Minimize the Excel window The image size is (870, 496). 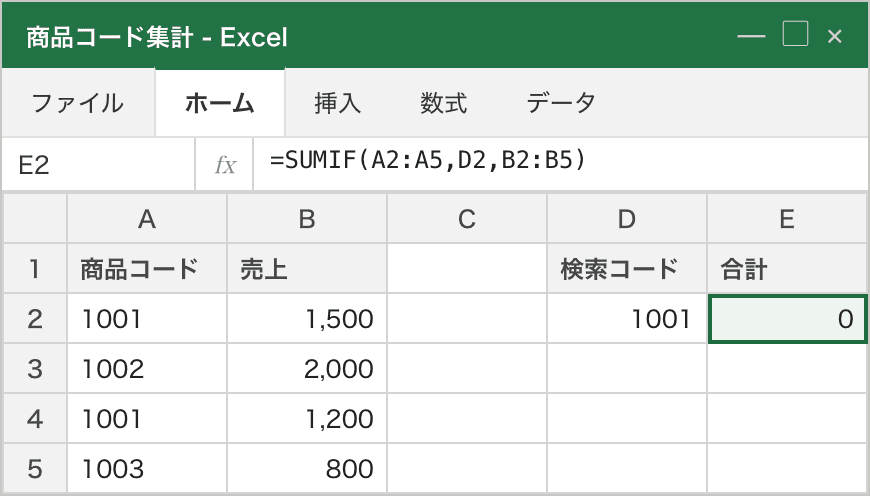click(751, 36)
